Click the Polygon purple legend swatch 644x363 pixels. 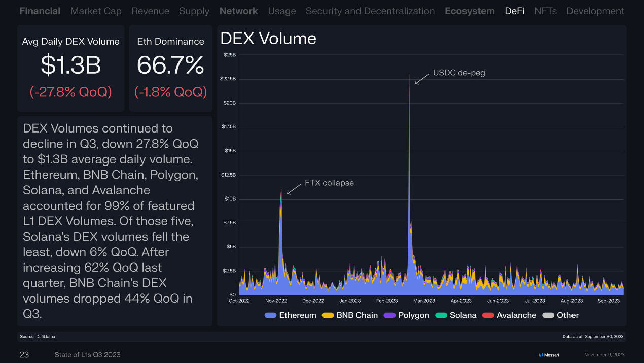(389, 315)
